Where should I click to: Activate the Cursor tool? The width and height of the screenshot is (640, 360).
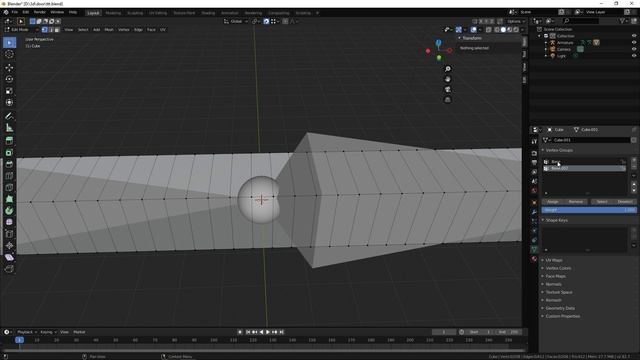(x=9, y=54)
